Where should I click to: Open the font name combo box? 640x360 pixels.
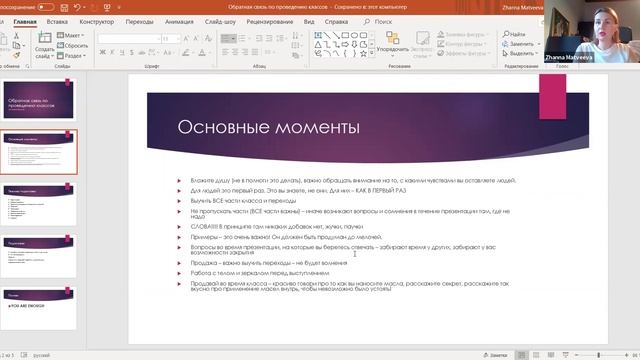(129, 39)
